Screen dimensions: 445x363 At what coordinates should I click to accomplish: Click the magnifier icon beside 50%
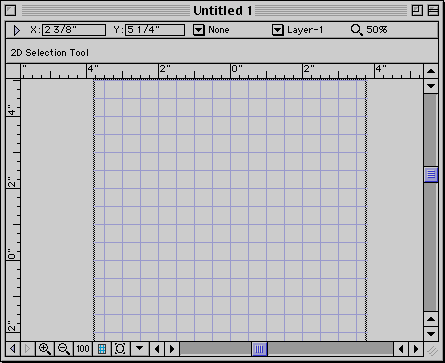[356, 30]
